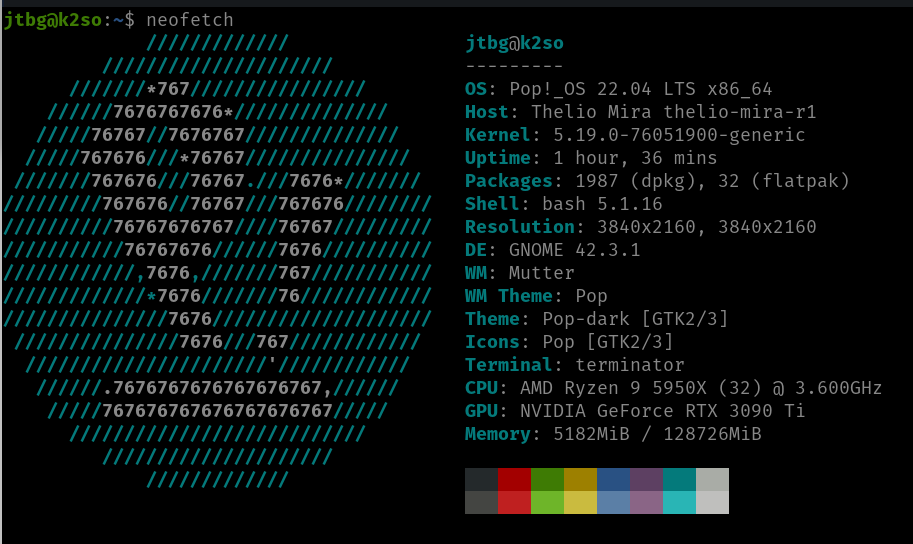The width and height of the screenshot is (913, 544).
Task: Click 'NVIDIA GeForce RTX 3090 Ti' value
Action: click(x=663, y=411)
